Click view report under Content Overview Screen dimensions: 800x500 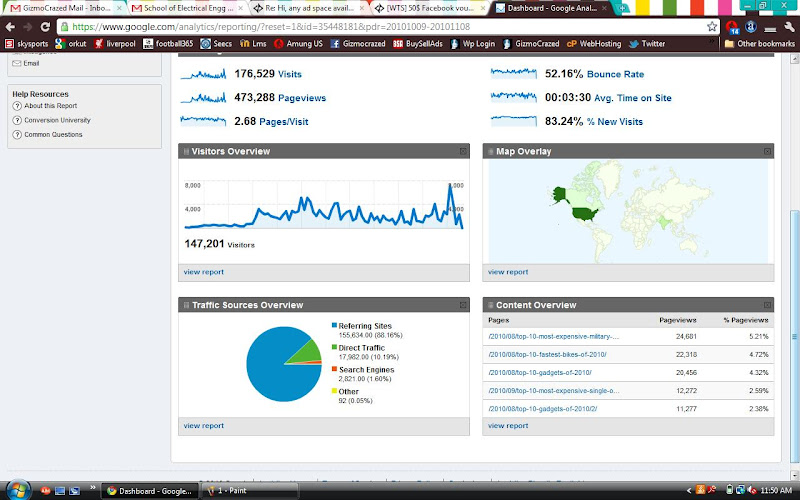508,426
